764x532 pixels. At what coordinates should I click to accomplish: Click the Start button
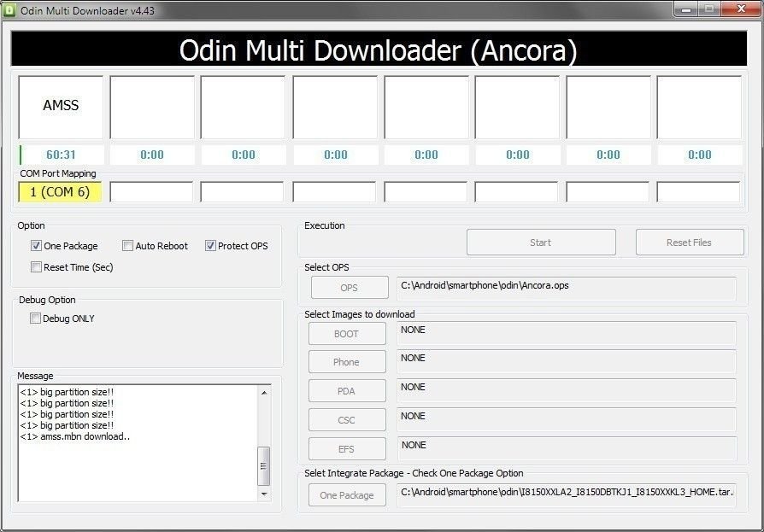(541, 243)
